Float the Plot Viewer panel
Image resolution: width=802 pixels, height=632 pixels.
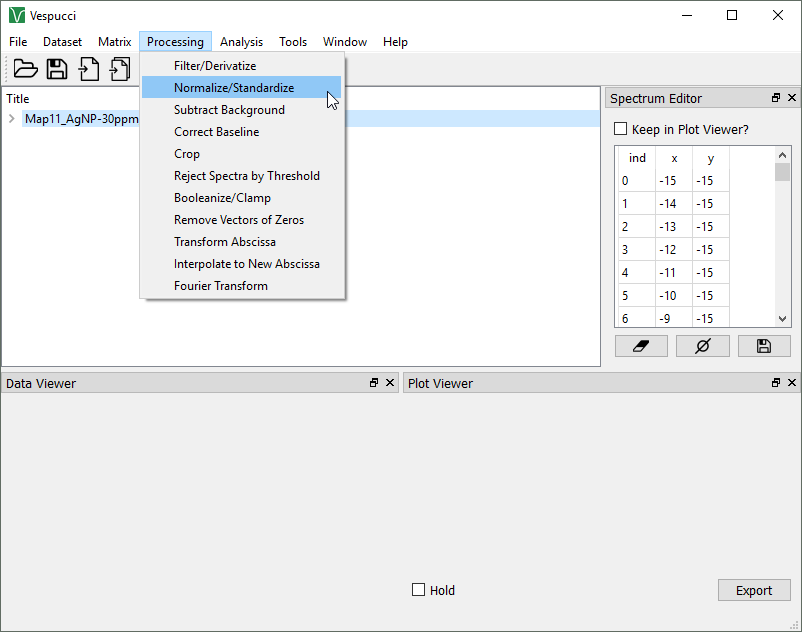(x=776, y=383)
